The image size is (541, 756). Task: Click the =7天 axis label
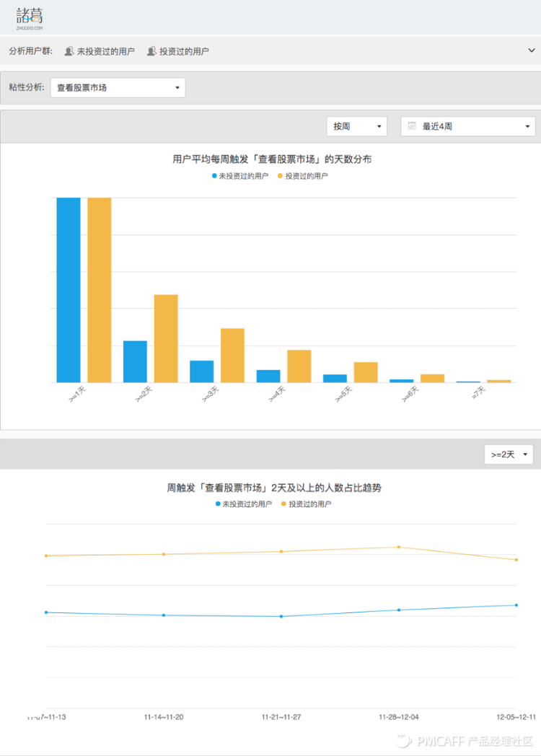[x=478, y=393]
